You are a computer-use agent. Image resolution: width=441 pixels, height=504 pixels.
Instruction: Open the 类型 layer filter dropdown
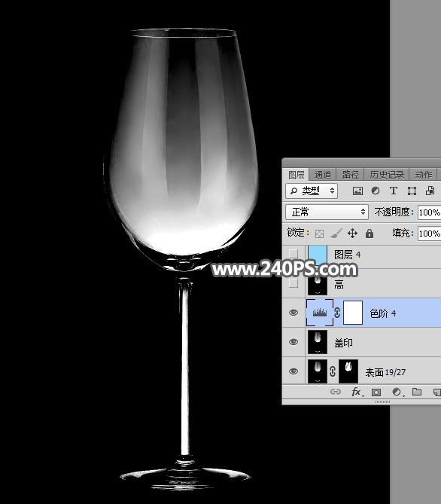point(312,191)
